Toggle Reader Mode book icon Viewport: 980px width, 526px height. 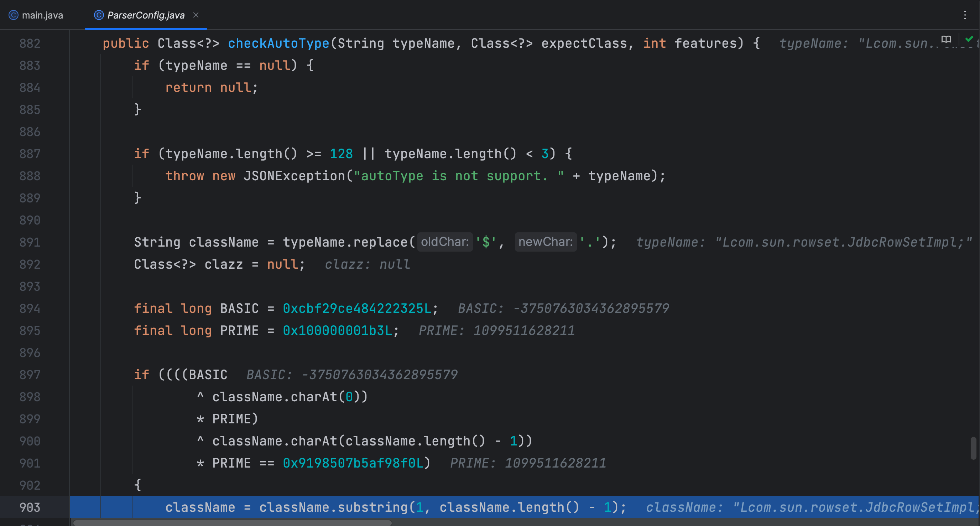946,39
